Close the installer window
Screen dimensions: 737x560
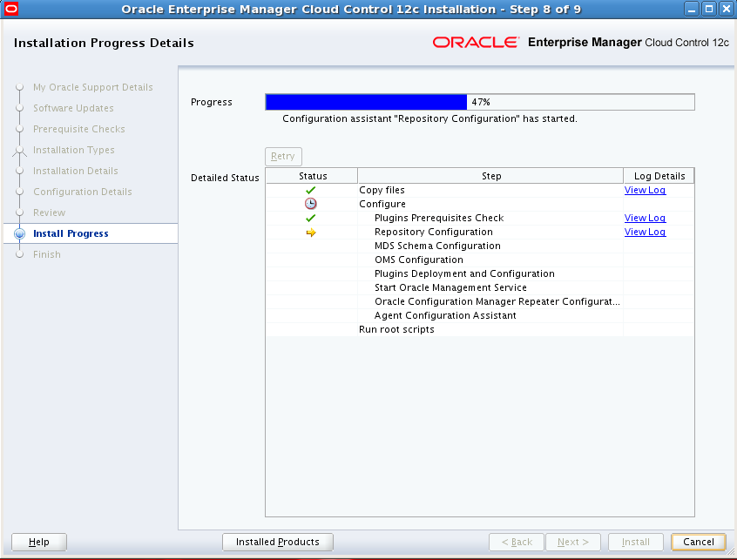pos(727,9)
